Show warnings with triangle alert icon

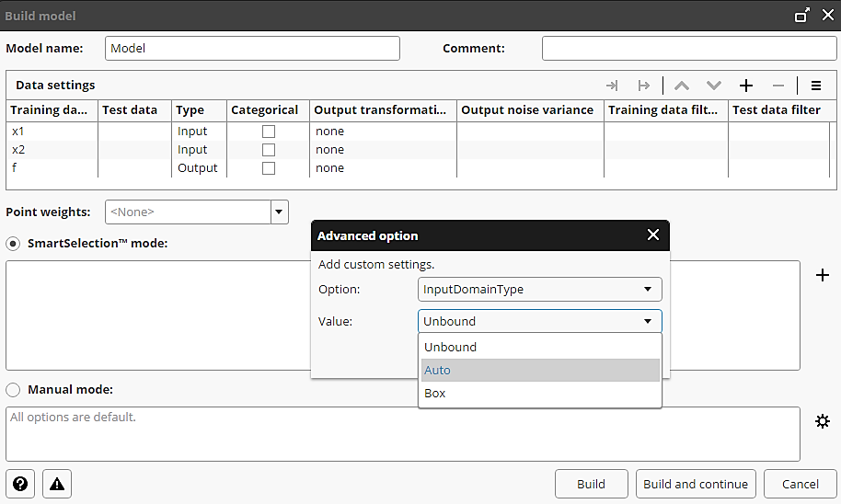[x=57, y=484]
